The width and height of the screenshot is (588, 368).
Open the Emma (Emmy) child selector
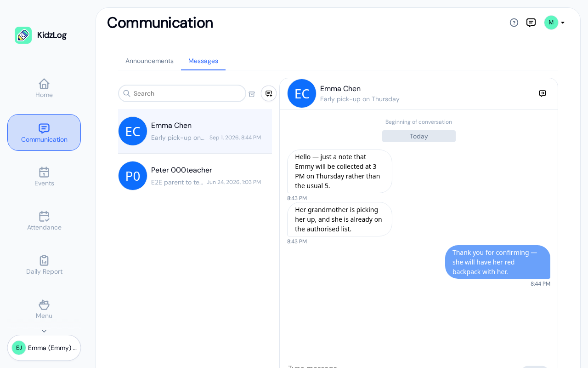tap(44, 348)
